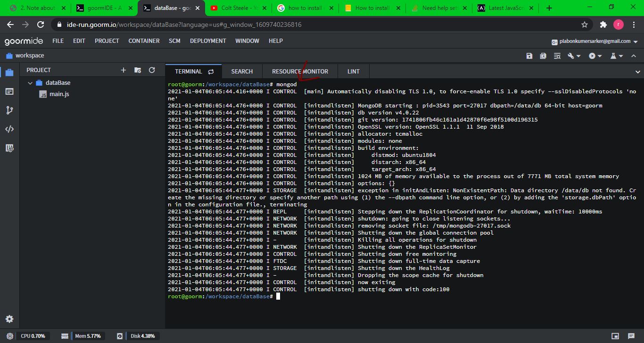Image resolution: width=644 pixels, height=343 pixels.
Task: Click the goormide logo
Action: click(x=23, y=41)
